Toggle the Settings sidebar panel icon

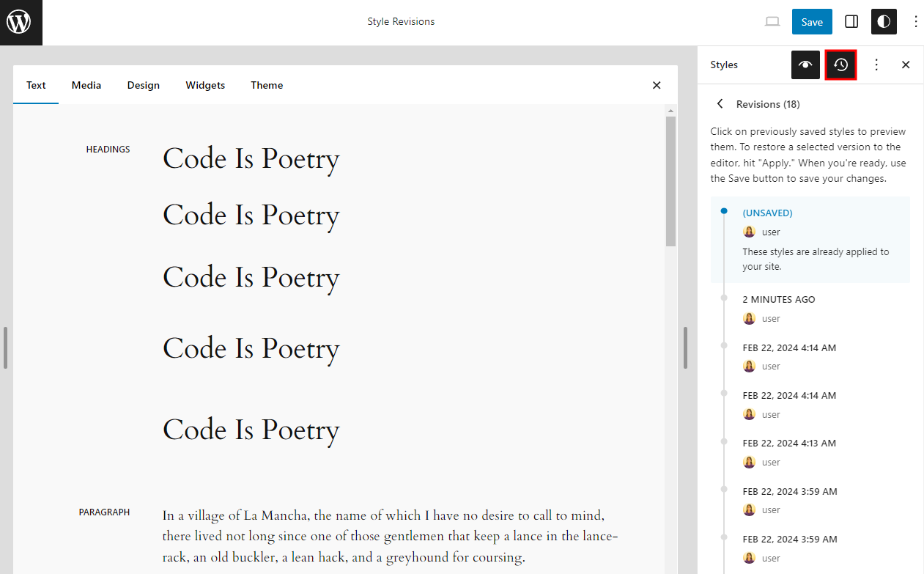click(851, 22)
